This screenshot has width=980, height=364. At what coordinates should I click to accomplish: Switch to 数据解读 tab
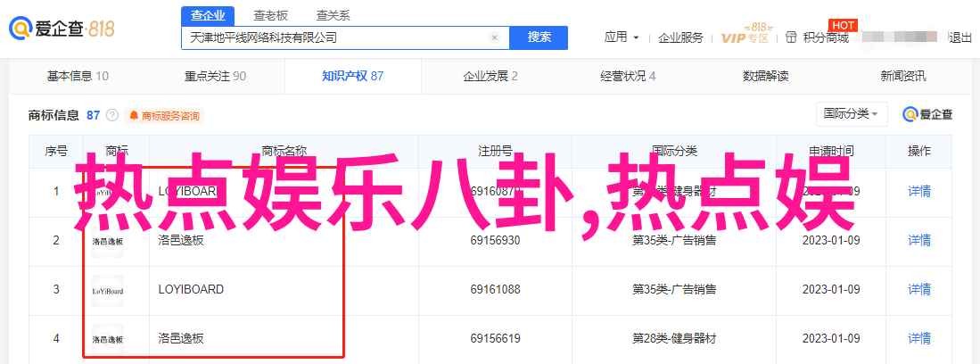coord(766,77)
